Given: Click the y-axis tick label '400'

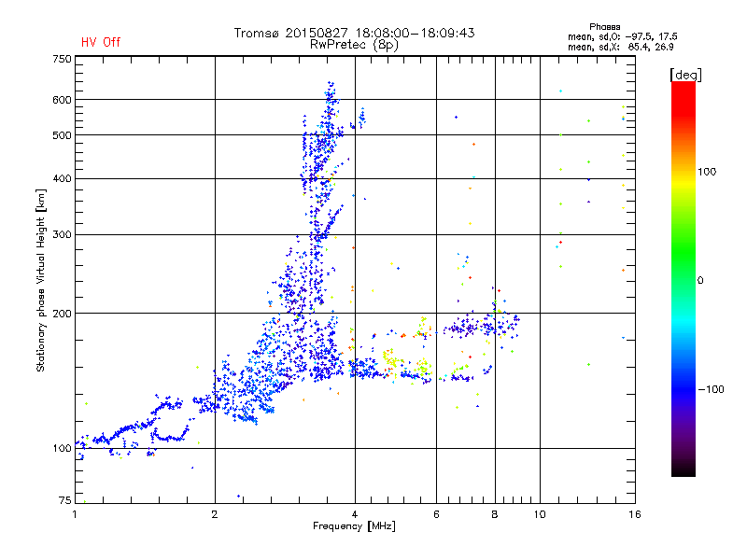Looking at the screenshot, I should coord(63,178).
